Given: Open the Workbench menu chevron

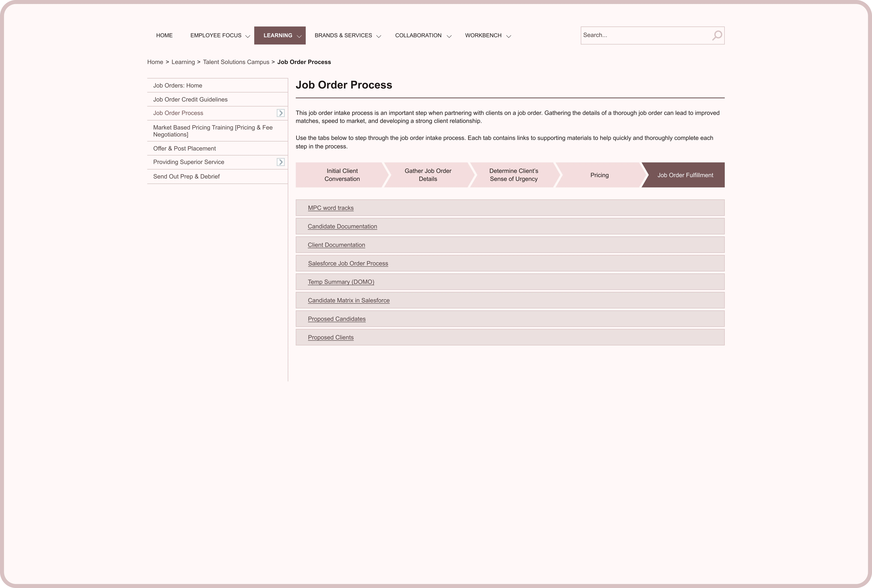Looking at the screenshot, I should pyautogui.click(x=508, y=36).
